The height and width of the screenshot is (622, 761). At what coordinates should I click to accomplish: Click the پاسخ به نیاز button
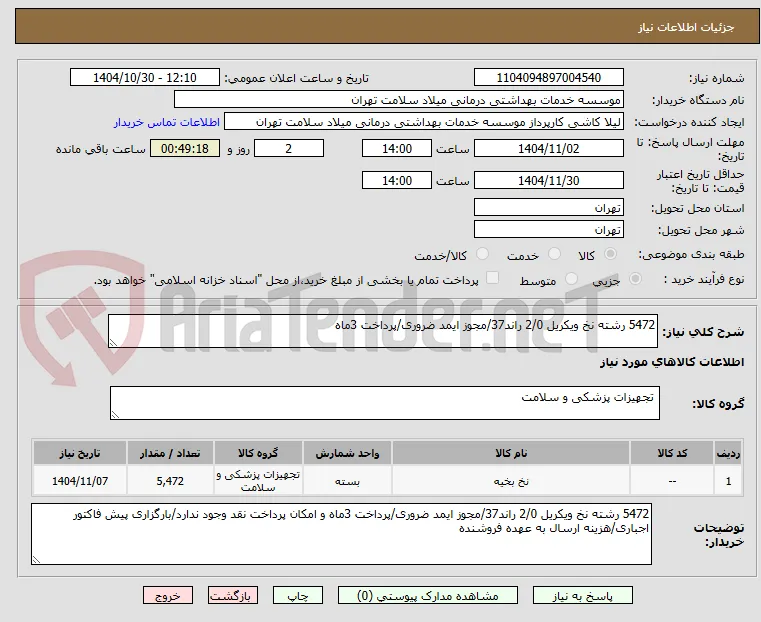tap(582, 595)
